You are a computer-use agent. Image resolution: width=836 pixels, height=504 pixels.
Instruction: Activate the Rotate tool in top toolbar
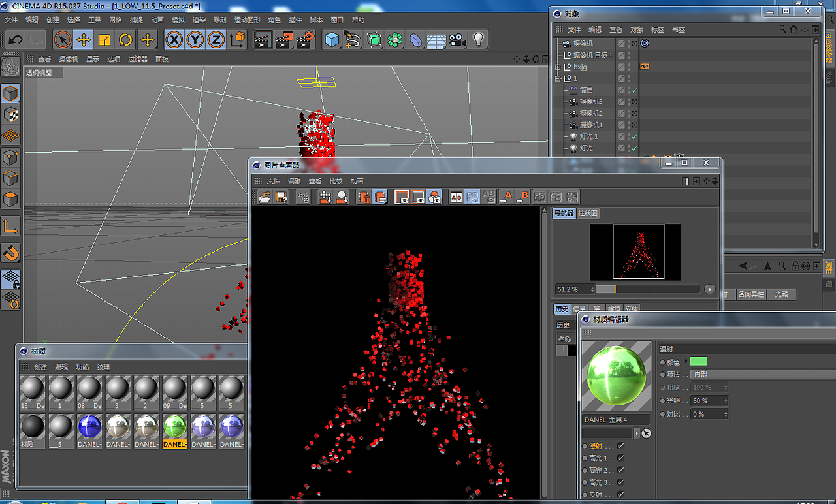[x=125, y=40]
